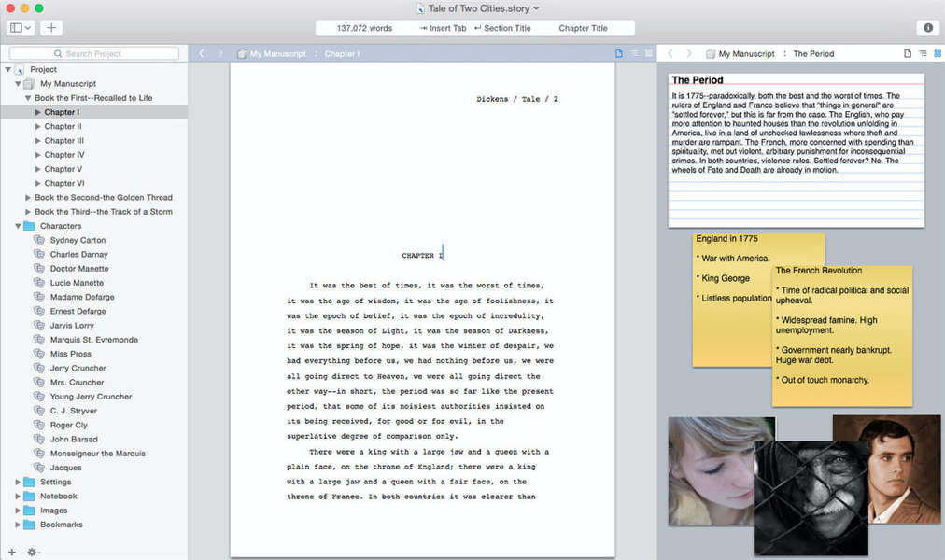Screen dimensions: 945x560
Task: Click the Insert Tab button
Action: [x=443, y=28]
